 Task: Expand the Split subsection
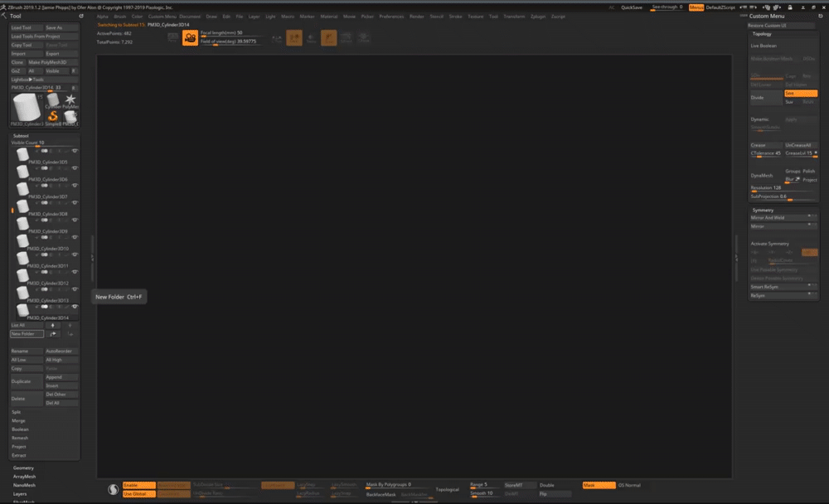click(x=17, y=412)
